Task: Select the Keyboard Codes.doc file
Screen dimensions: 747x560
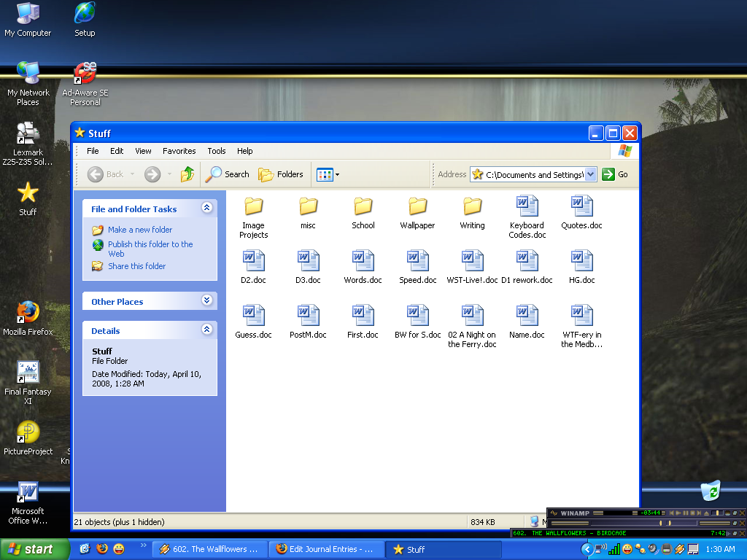Action: pyautogui.click(x=527, y=217)
